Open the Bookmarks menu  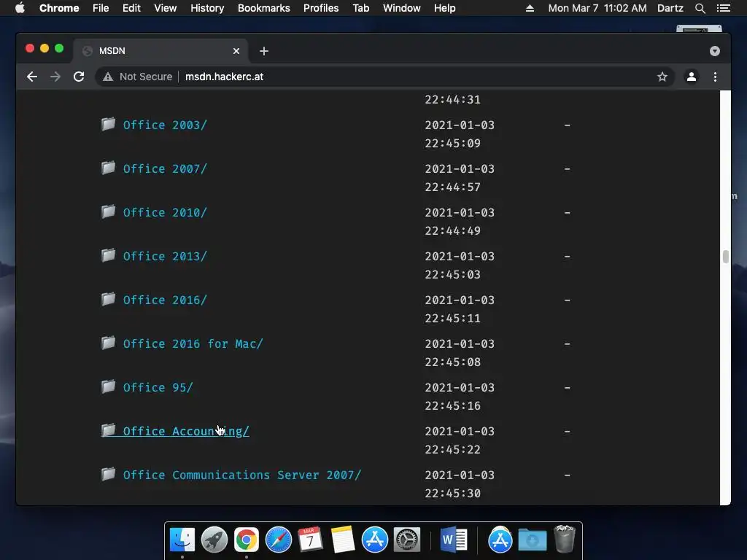(x=264, y=8)
